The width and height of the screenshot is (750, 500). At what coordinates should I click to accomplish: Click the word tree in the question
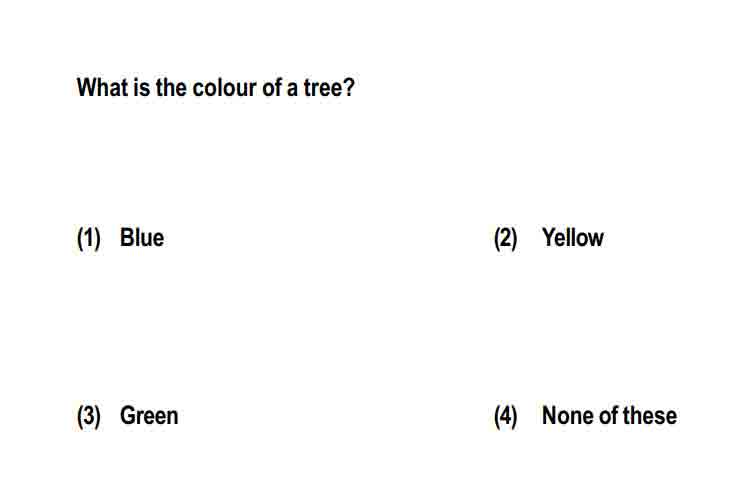(x=322, y=88)
